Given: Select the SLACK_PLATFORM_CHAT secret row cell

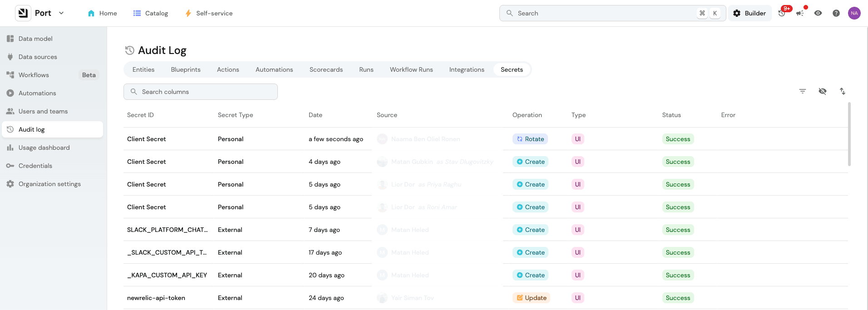Looking at the screenshot, I should (x=168, y=230).
